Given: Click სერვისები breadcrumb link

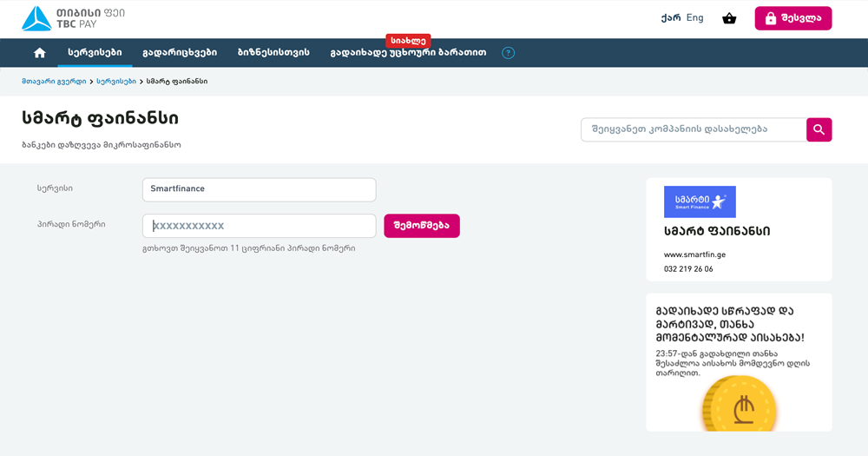Looking at the screenshot, I should coord(116,82).
